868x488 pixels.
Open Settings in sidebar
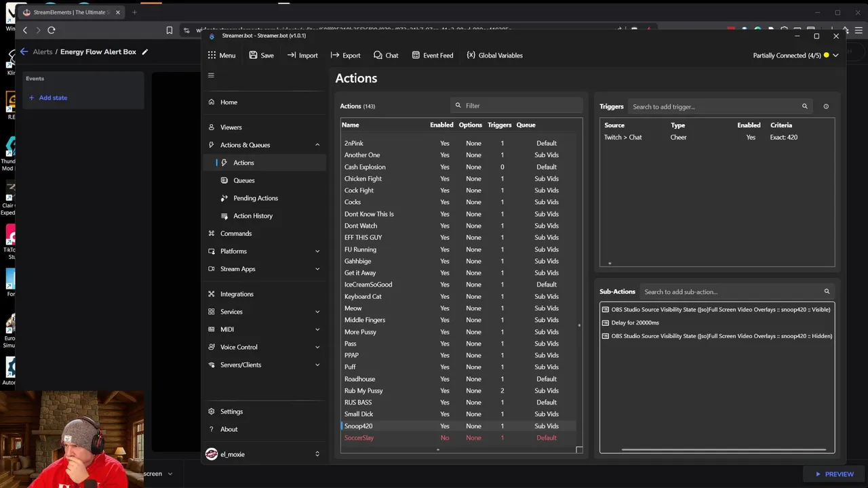click(x=264, y=411)
